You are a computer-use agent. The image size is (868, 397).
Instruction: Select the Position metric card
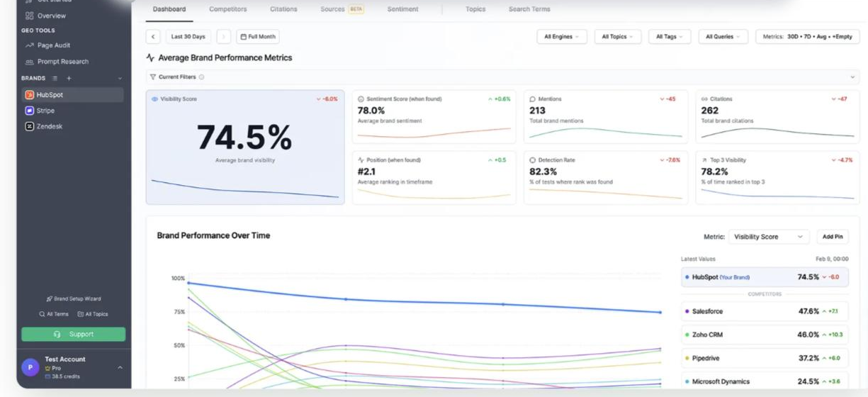[434, 177]
